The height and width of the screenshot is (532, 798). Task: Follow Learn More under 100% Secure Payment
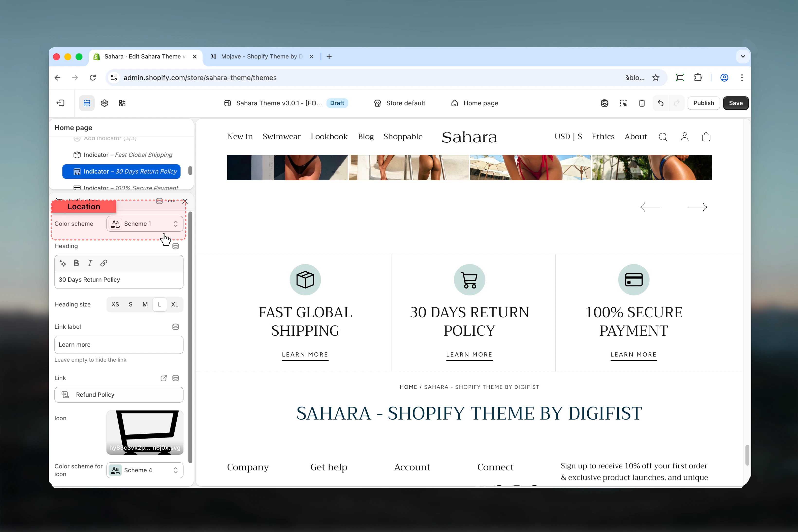(x=634, y=355)
